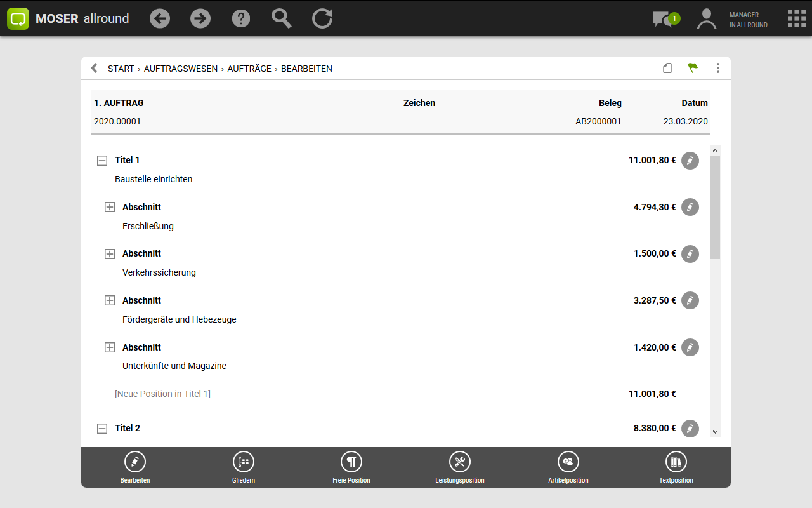Collapse the Titel 1 section

point(102,161)
